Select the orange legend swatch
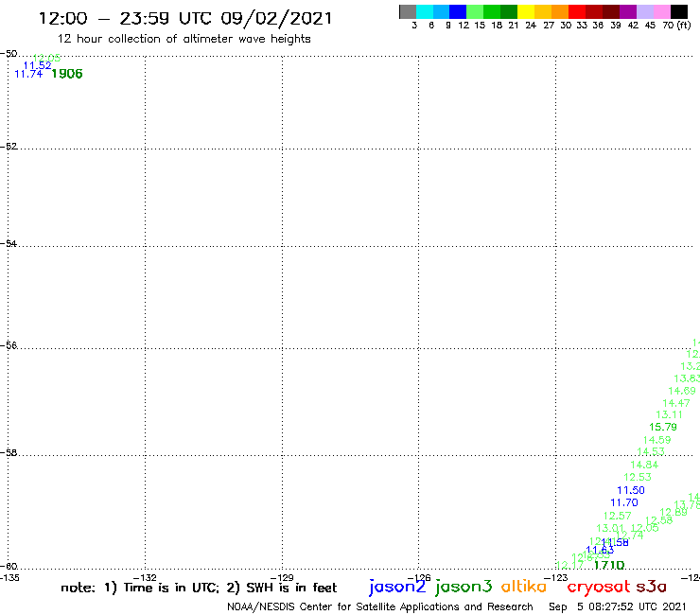The image size is (700, 615). coord(560,11)
